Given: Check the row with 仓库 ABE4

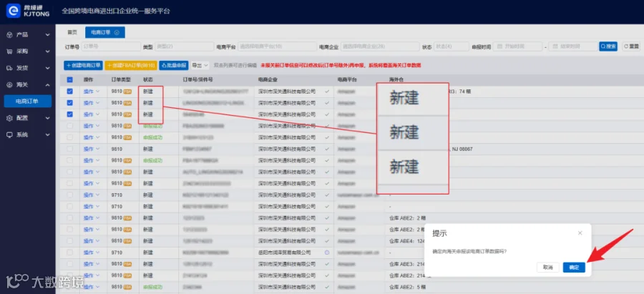Looking at the screenshot, I should point(70,241).
